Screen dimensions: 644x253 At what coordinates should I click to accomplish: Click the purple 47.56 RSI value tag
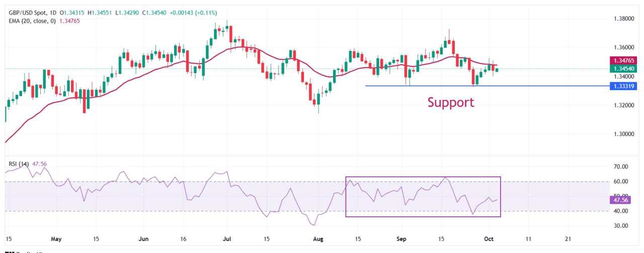tap(619, 200)
